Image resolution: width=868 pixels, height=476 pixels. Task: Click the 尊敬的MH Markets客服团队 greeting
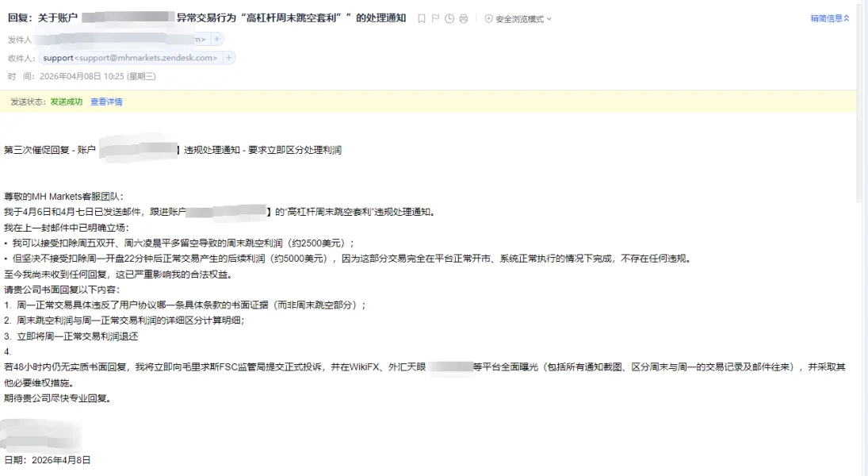[x=63, y=196]
